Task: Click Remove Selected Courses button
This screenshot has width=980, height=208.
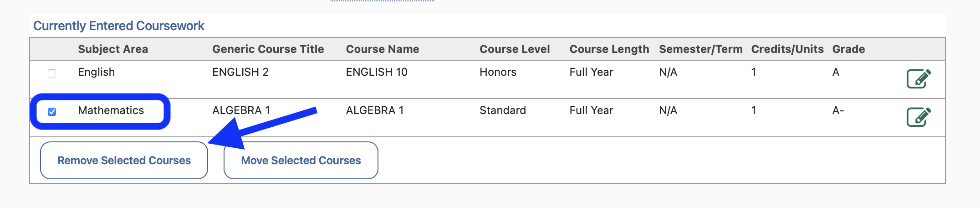Action: [x=124, y=161]
